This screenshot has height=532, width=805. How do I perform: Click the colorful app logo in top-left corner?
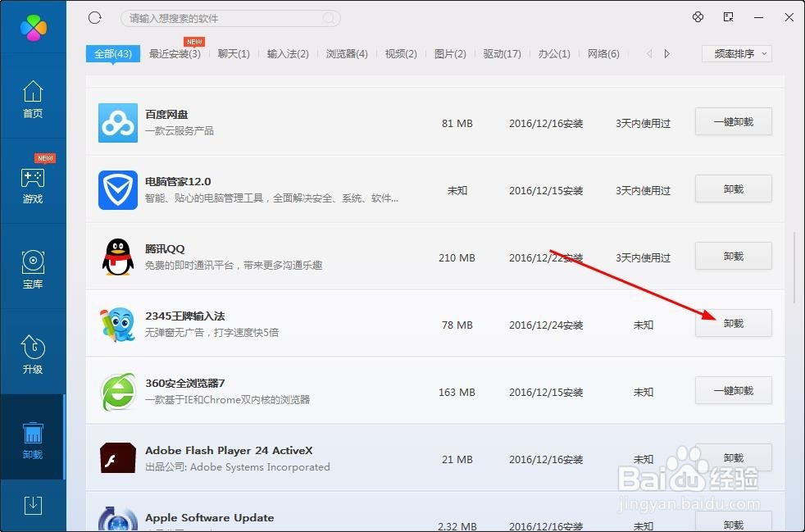[33, 25]
